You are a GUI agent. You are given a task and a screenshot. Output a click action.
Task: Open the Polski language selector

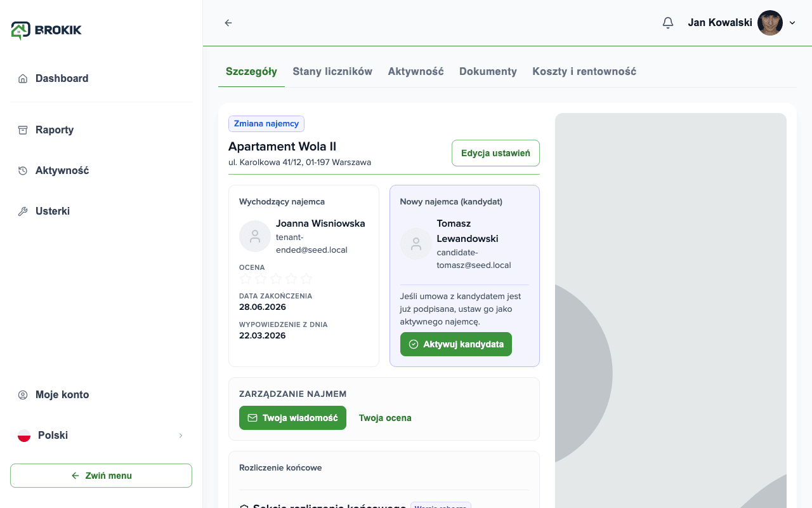click(101, 436)
